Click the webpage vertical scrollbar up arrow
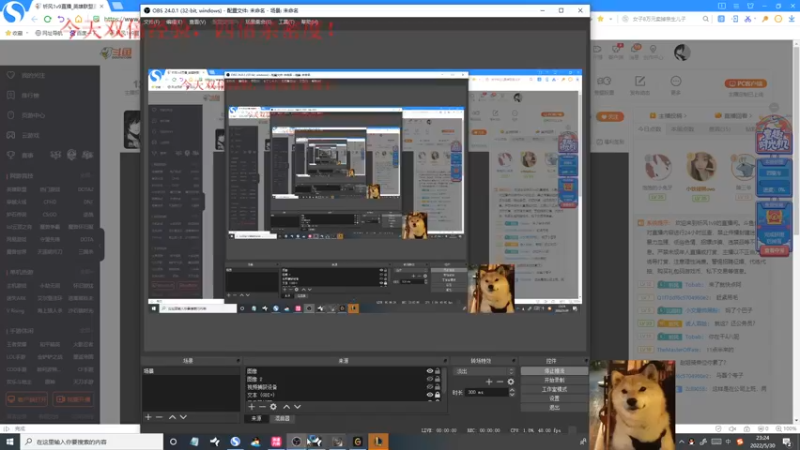 point(796,44)
